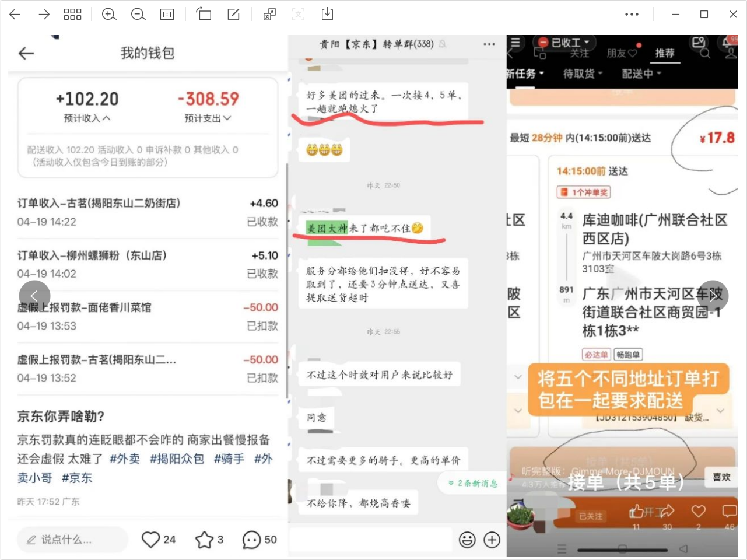747x560 pixels.
Task: Open the three-dot more options menu
Action: point(632,15)
